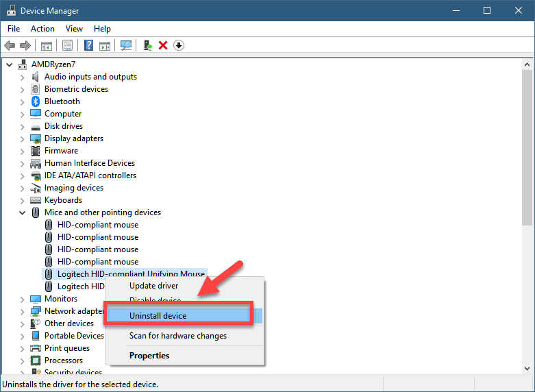Open the Properties sheet toolbar icon

point(67,45)
